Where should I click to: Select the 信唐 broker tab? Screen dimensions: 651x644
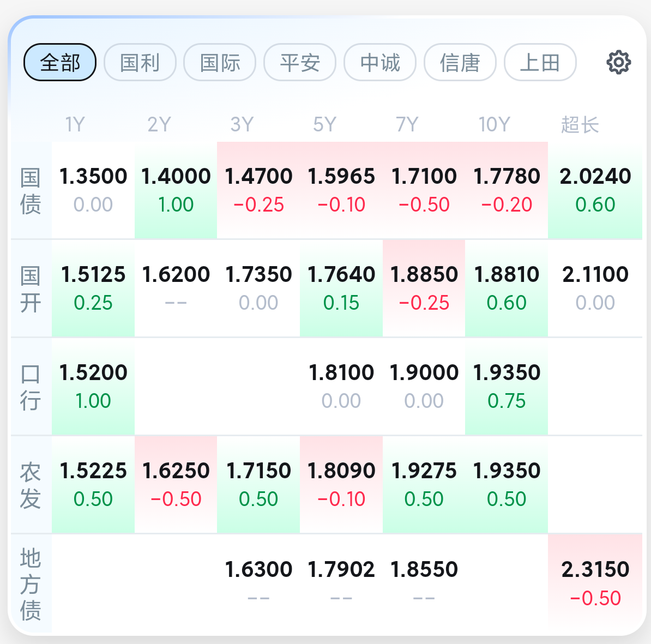[460, 62]
